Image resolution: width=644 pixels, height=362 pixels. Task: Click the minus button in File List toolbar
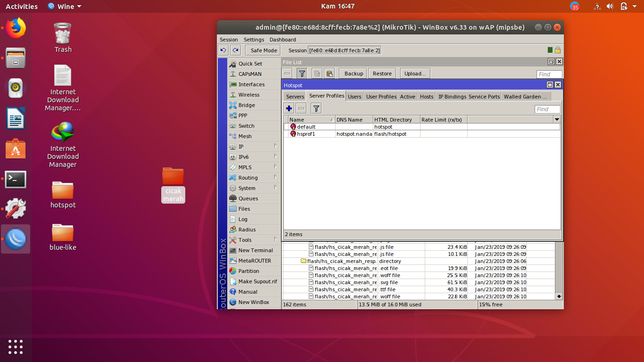[x=287, y=74]
